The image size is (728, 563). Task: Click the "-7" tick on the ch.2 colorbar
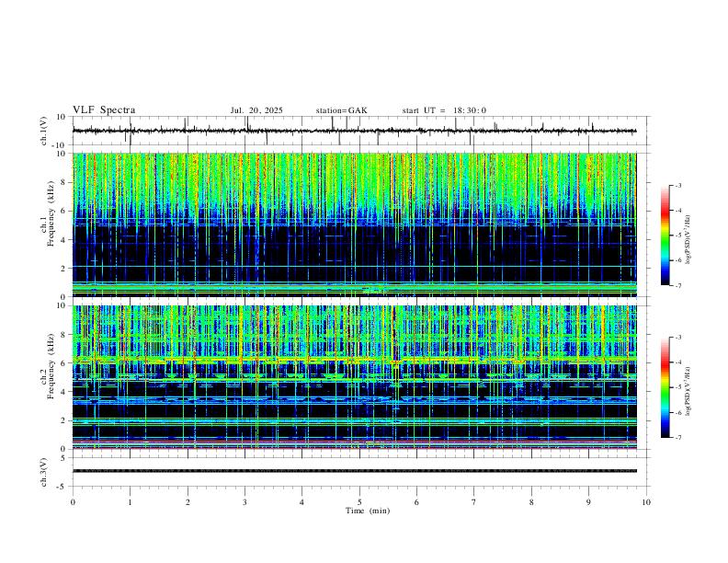click(x=677, y=437)
